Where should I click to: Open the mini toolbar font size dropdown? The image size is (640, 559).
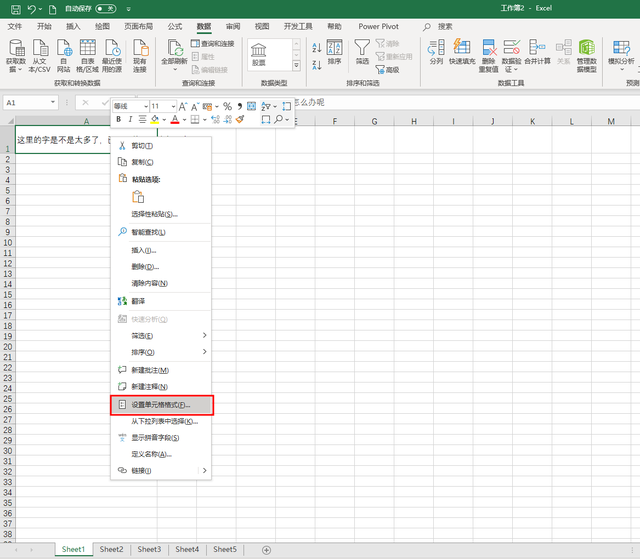point(173,106)
